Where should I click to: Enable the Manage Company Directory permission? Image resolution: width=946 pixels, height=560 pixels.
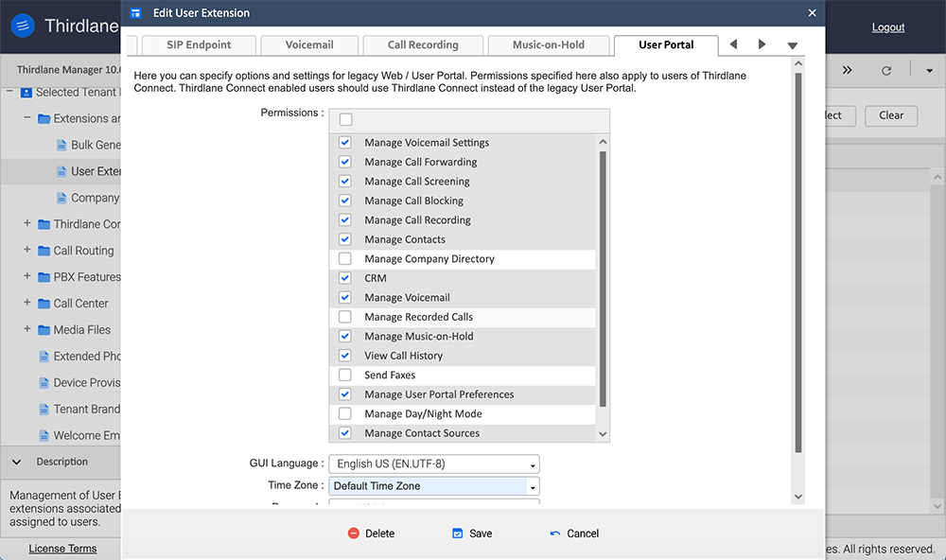pos(344,258)
